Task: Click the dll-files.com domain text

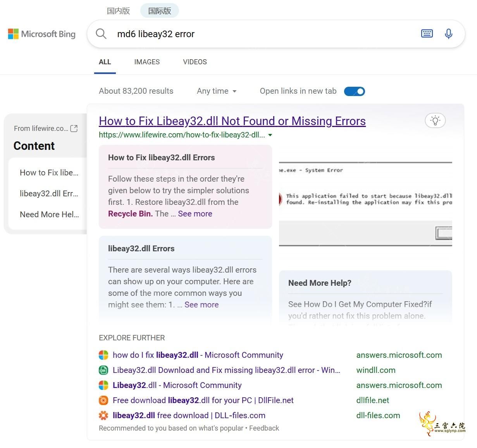Action: (x=378, y=415)
